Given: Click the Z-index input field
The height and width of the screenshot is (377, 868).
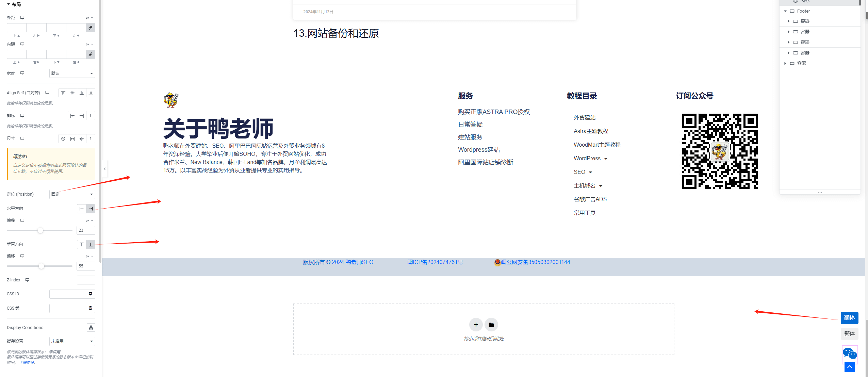Looking at the screenshot, I should click(86, 280).
